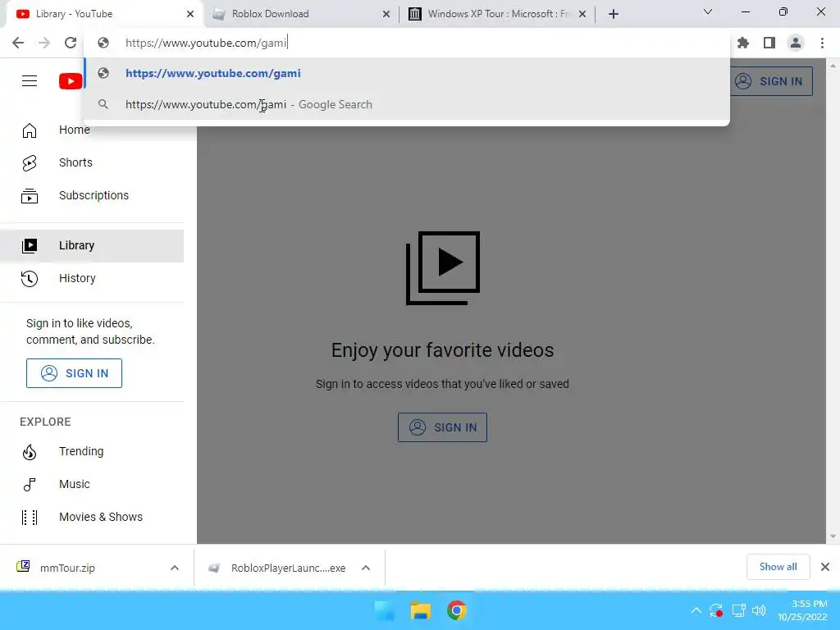The width and height of the screenshot is (840, 630).
Task: Go to Home in YouTube sidebar
Action: (x=92, y=130)
